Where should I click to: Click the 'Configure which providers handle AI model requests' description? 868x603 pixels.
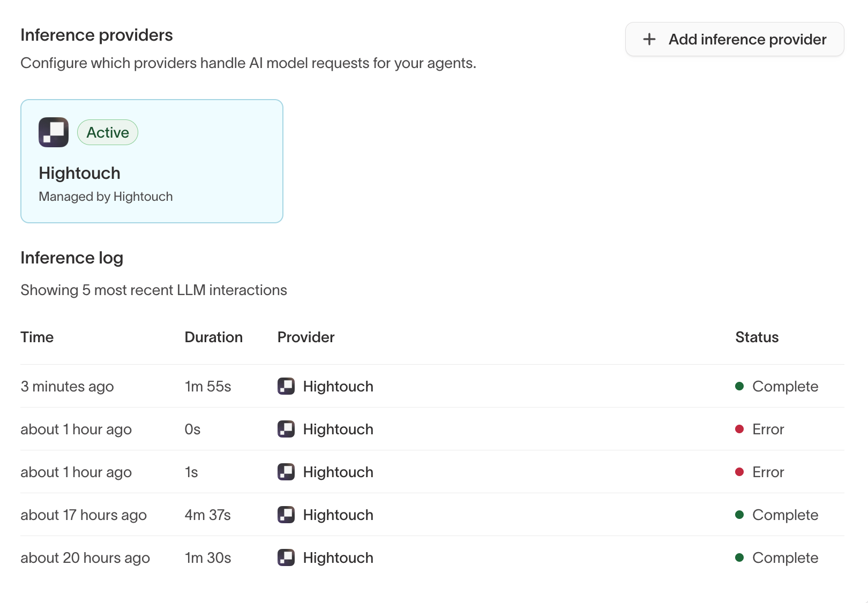pos(248,63)
